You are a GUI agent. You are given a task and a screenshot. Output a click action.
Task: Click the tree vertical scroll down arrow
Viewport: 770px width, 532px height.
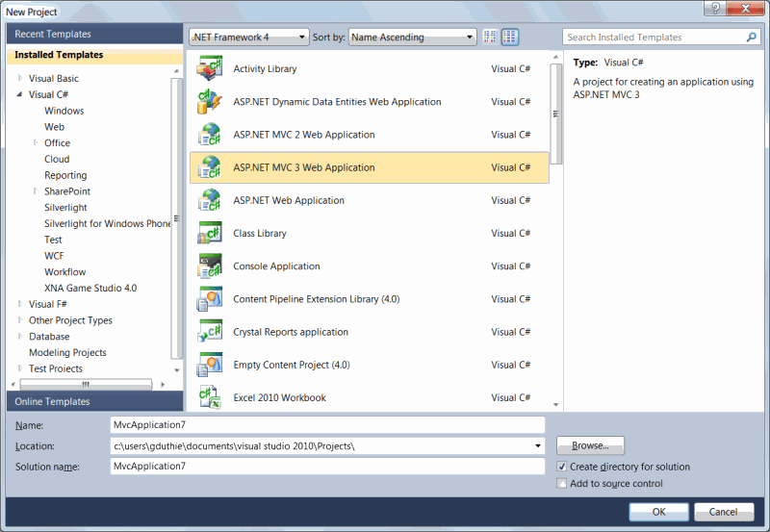pos(177,370)
